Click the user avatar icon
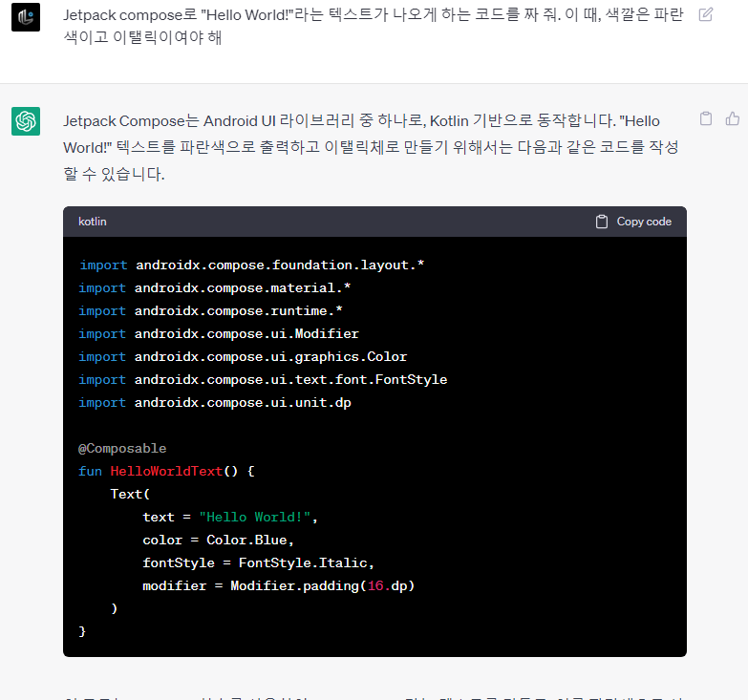Viewport: 748px width, 700px height. tap(26, 17)
